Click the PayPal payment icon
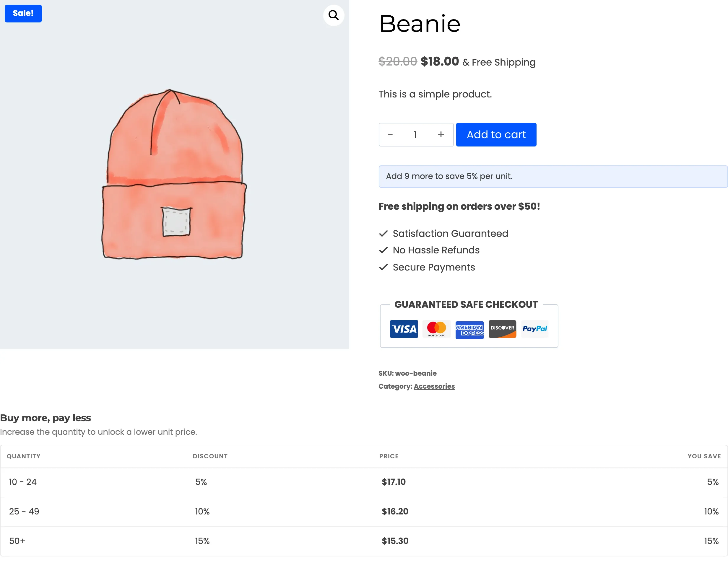 534,329
